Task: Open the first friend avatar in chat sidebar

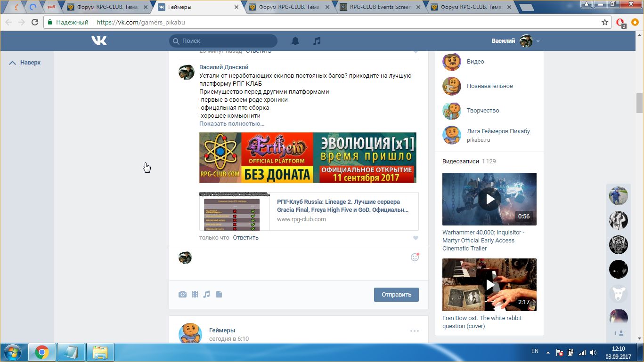Action: [x=619, y=195]
